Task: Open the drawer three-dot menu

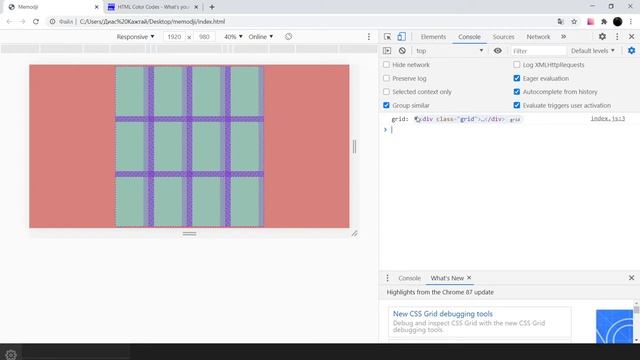Action: 387,278
